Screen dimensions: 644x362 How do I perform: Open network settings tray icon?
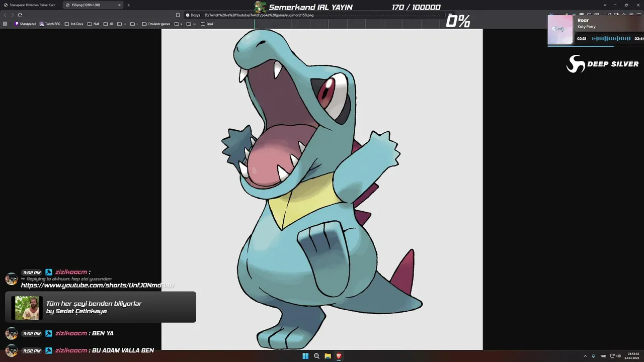[612, 356]
